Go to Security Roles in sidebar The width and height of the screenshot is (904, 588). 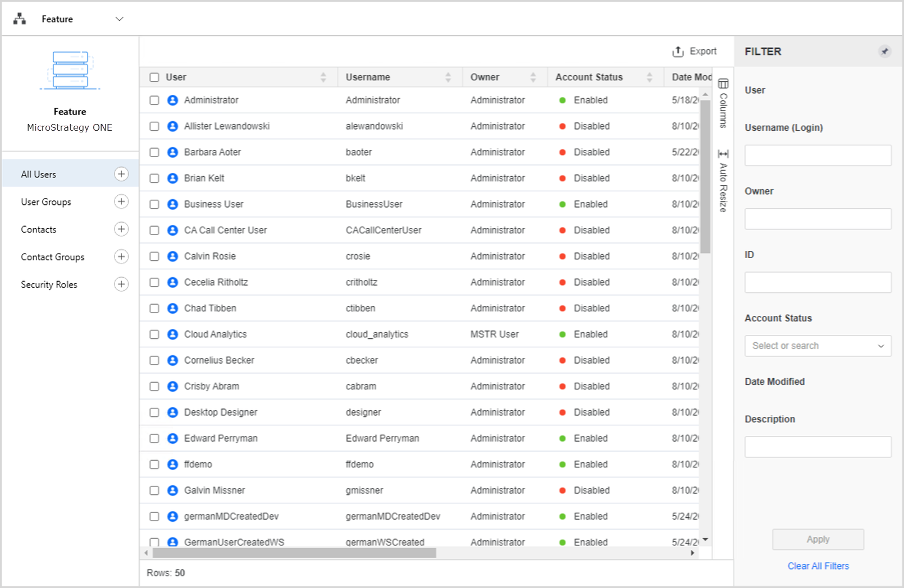tap(49, 284)
